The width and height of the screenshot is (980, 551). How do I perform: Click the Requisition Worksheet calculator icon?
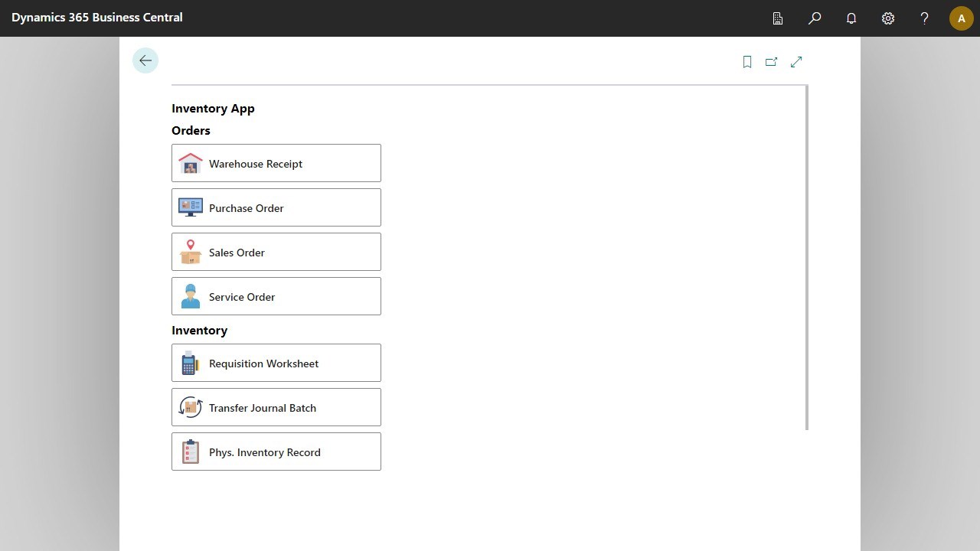(x=190, y=363)
